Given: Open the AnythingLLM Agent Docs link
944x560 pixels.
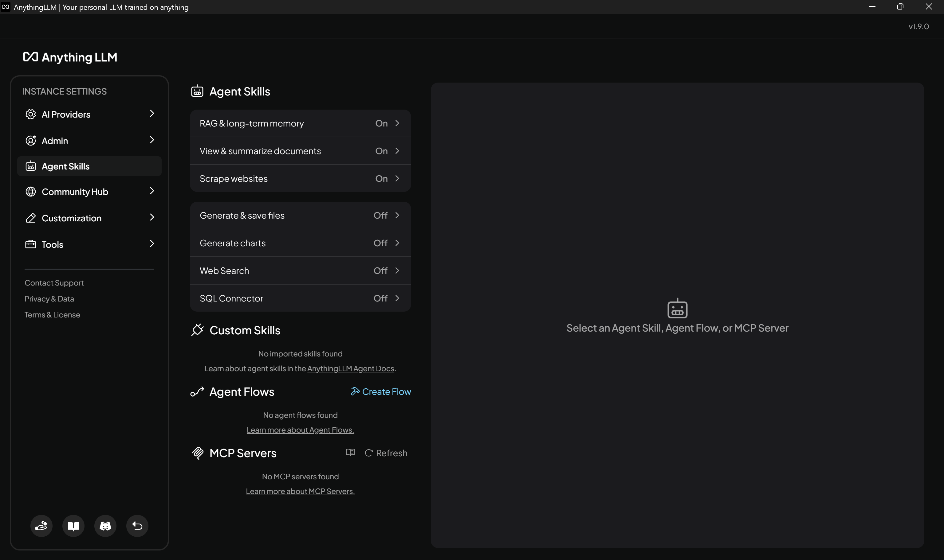Looking at the screenshot, I should [x=350, y=368].
